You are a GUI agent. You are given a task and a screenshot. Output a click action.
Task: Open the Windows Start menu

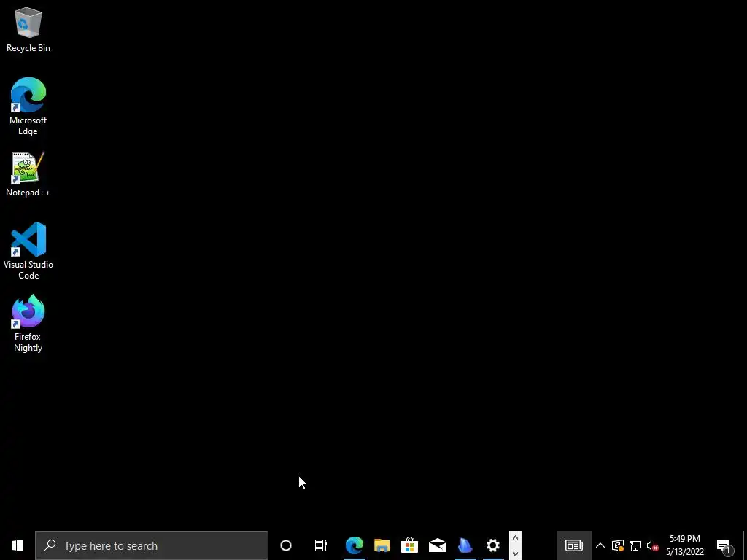tap(18, 545)
